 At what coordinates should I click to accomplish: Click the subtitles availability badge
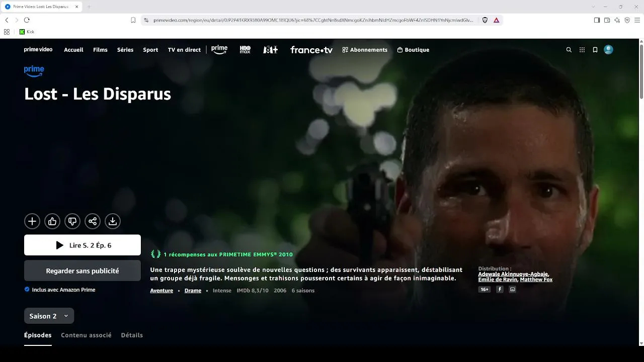tap(513, 290)
